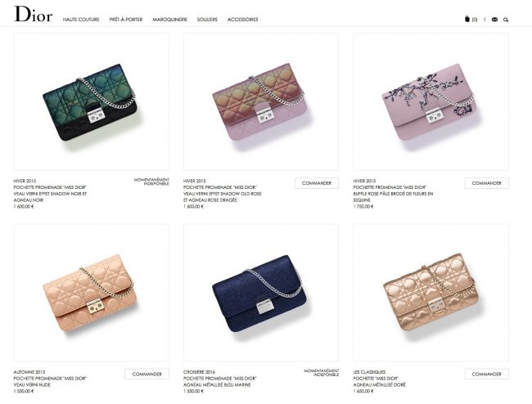Click the envelope contact icon
The image size is (532, 404).
[494, 20]
